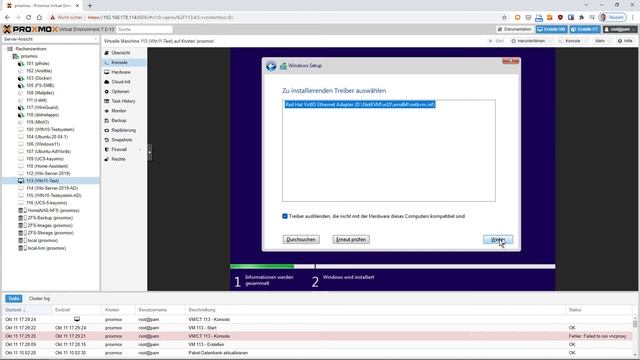Go back in the browser
Viewport: 640px width, 360px height.
click(x=7, y=18)
